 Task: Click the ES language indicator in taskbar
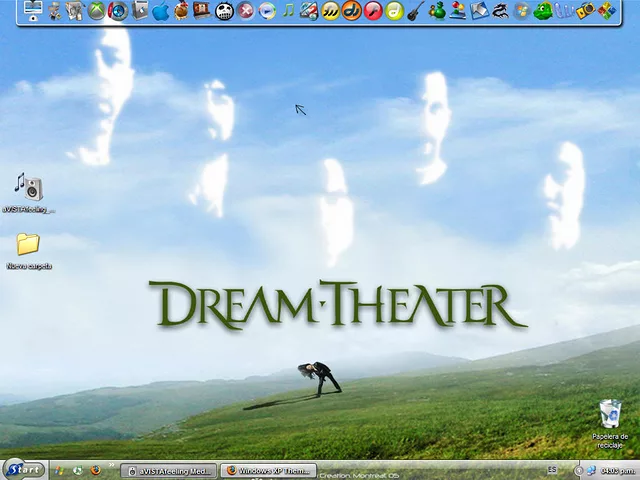(x=552, y=470)
